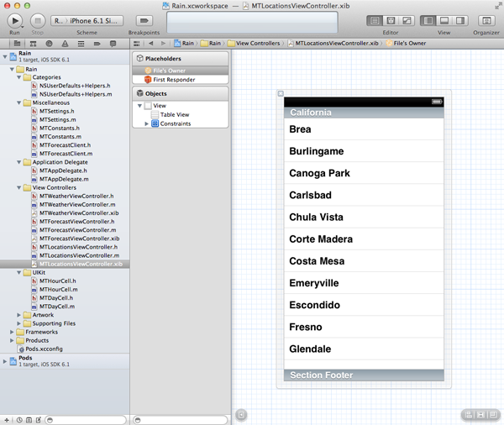This screenshot has width=504, height=425.
Task: Collapse the Rain group folder
Action: pos(12,70)
